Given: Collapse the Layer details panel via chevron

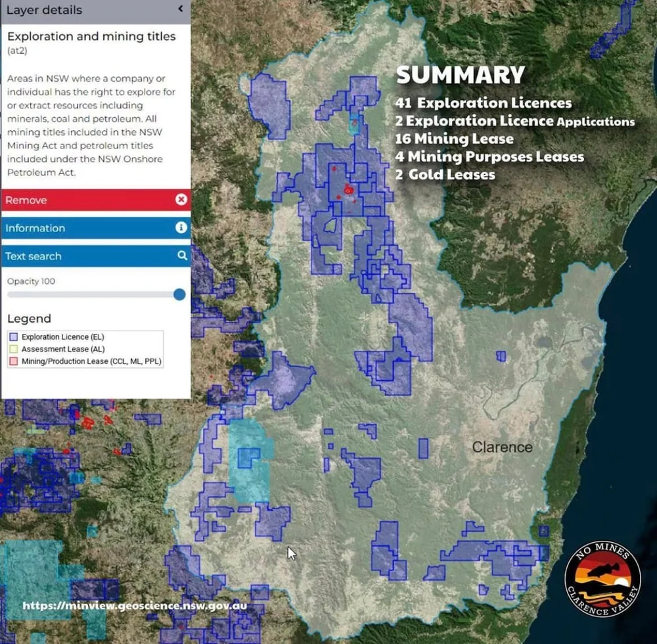Looking at the screenshot, I should [x=181, y=10].
